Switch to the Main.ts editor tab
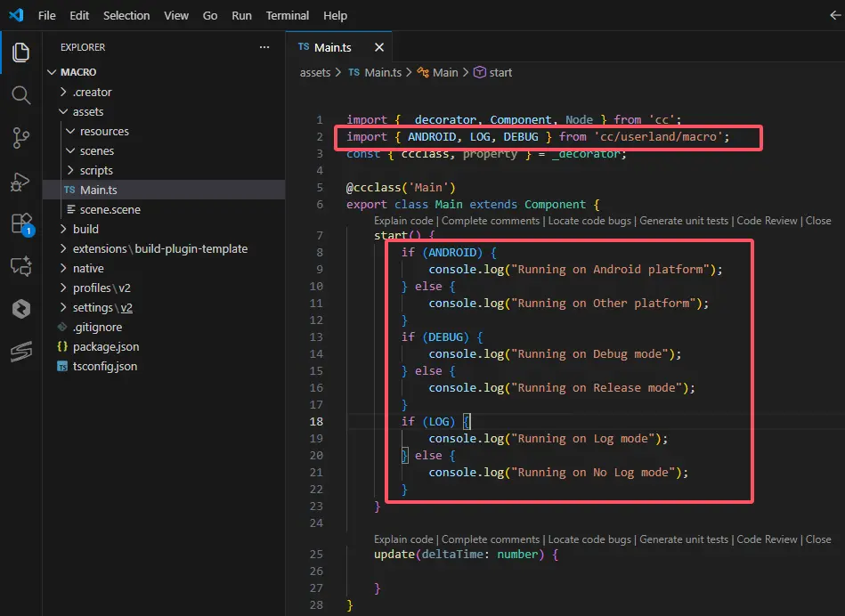Viewport: 845px width, 616px height. tap(332, 47)
